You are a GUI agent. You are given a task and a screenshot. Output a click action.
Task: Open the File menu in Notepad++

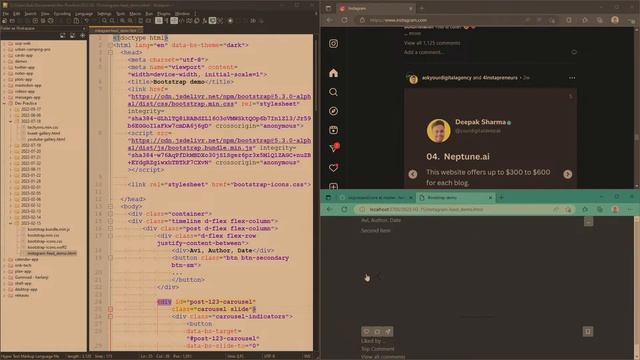[x=6, y=13]
